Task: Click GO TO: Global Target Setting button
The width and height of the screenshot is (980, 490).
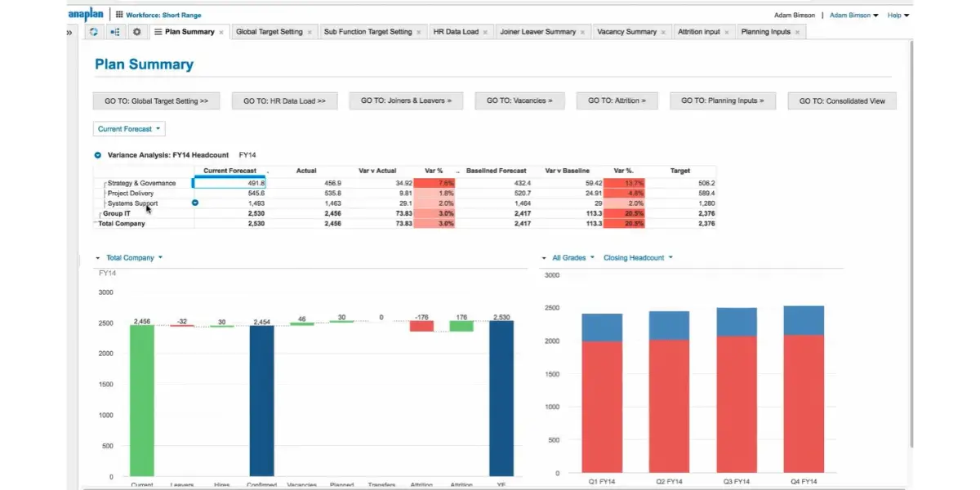Action: tap(156, 101)
